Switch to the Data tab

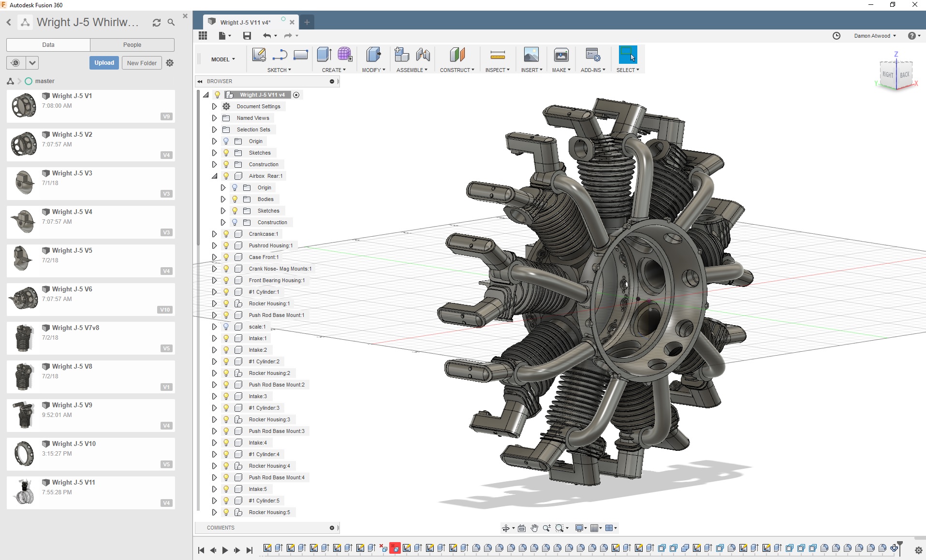[x=48, y=45]
